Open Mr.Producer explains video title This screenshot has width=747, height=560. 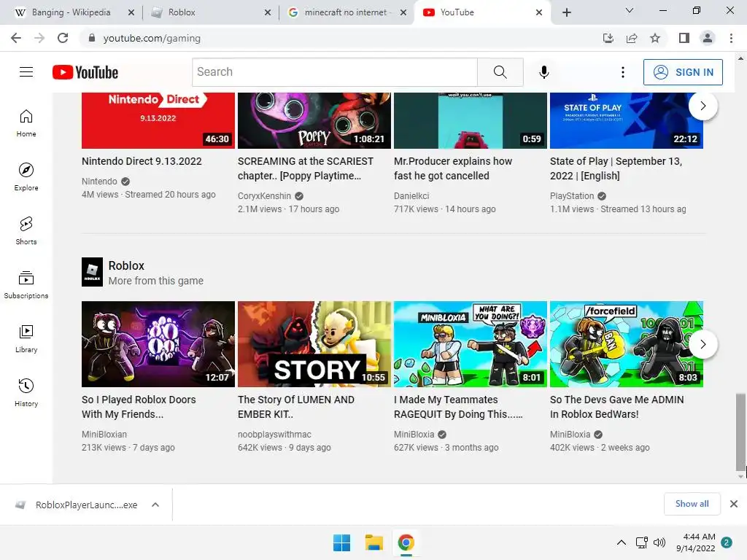point(452,168)
